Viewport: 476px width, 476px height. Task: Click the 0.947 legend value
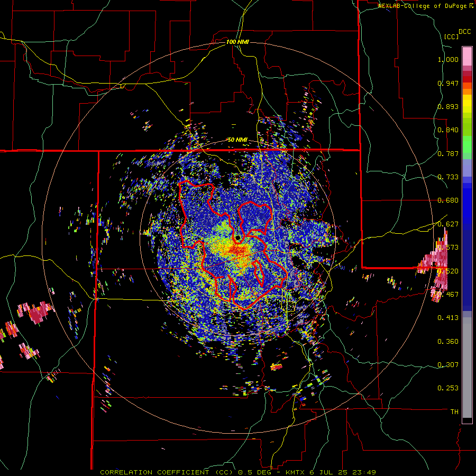click(448, 83)
